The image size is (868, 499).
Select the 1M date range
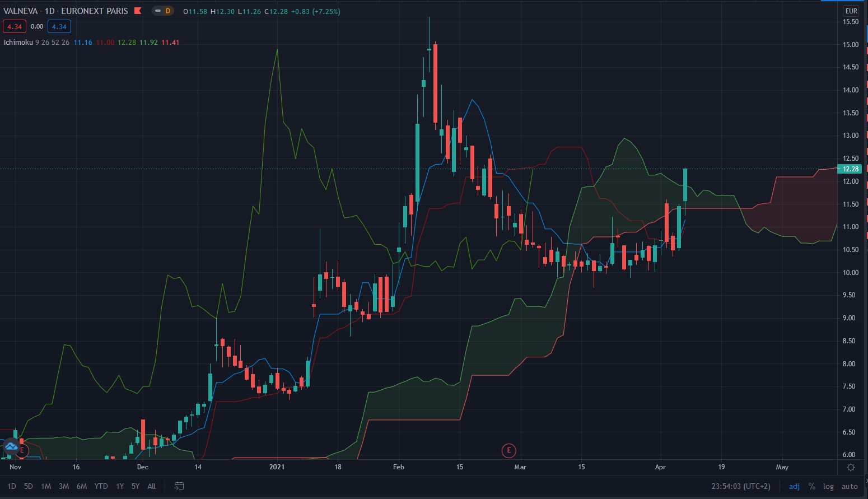point(46,486)
